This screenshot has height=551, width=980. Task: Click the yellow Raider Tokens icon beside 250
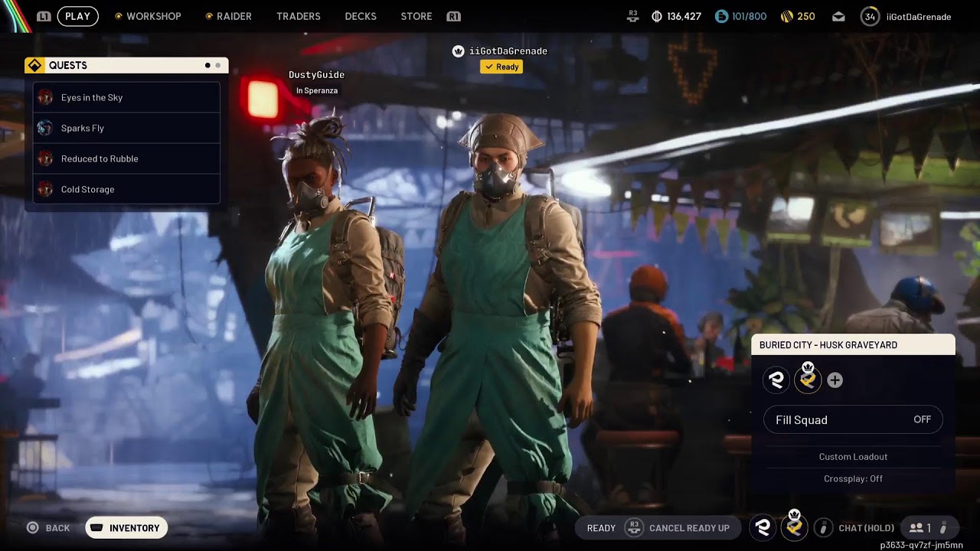click(x=786, y=16)
